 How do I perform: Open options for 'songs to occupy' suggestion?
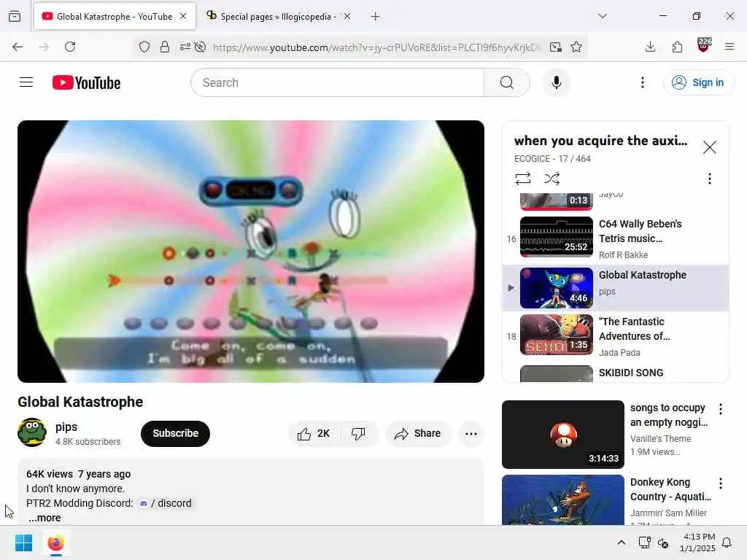[x=720, y=409]
